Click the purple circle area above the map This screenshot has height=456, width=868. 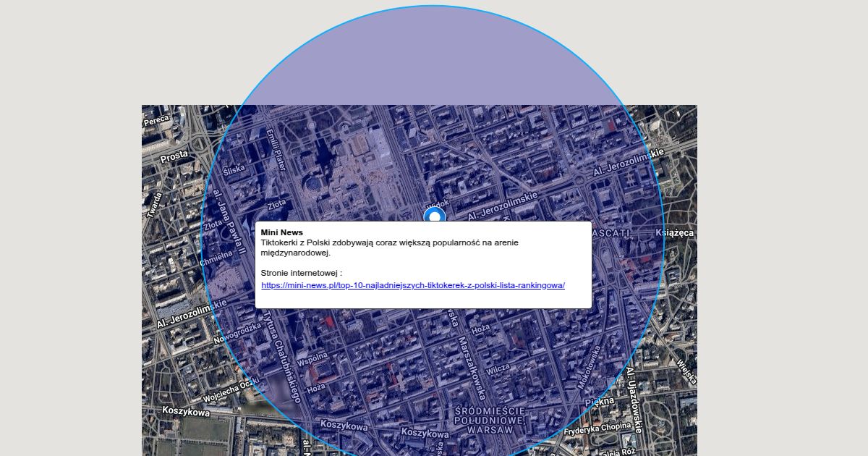coord(434,58)
